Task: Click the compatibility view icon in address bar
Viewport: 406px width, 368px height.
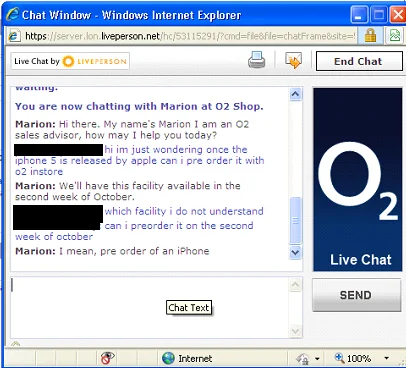Action: [x=395, y=36]
